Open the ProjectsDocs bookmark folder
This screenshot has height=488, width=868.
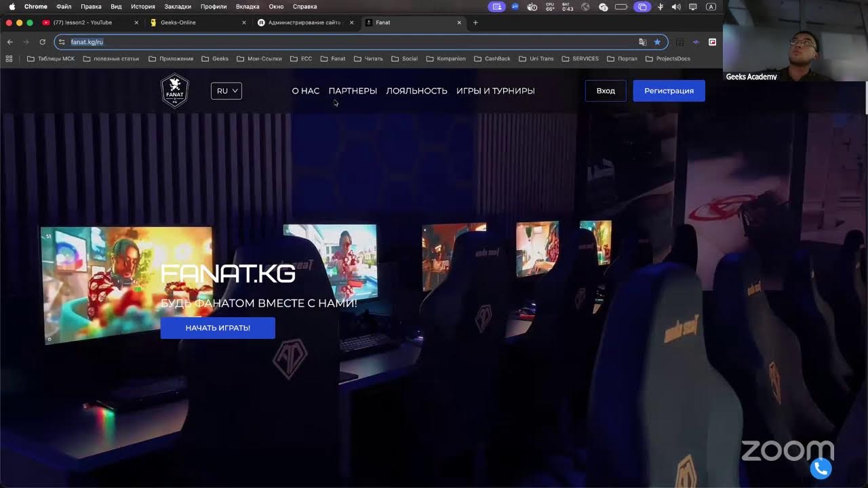(x=668, y=59)
